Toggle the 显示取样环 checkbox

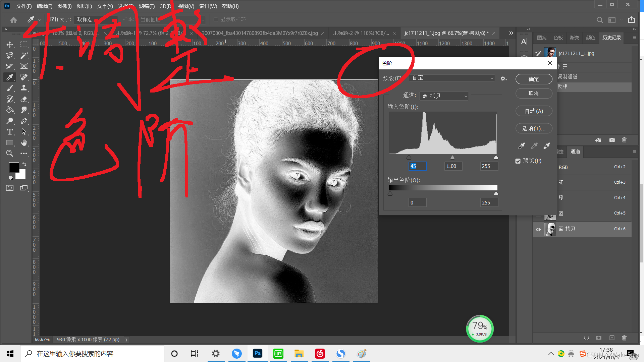(216, 19)
